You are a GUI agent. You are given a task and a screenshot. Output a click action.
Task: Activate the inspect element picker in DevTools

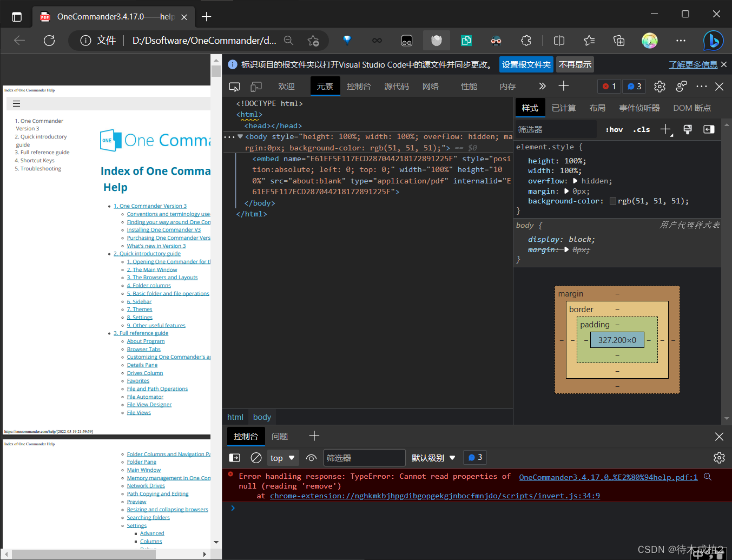(x=234, y=87)
